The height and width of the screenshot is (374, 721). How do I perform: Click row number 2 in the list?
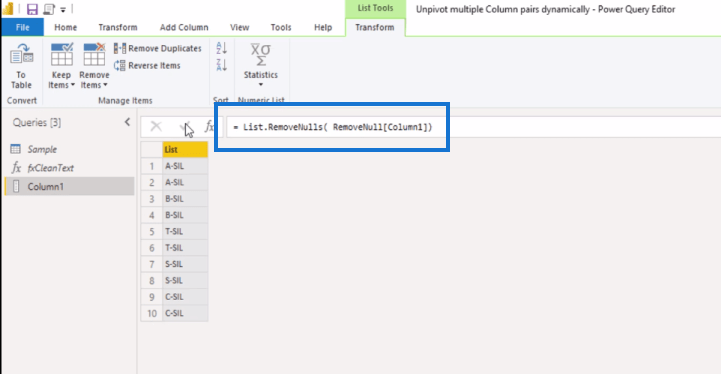pos(152,183)
